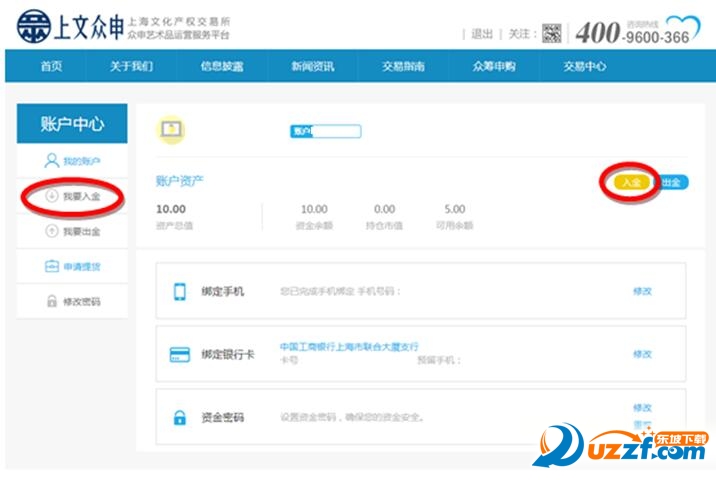716x484 pixels.
Task: Open 信息披露 in the navigation bar
Action: pos(222,66)
